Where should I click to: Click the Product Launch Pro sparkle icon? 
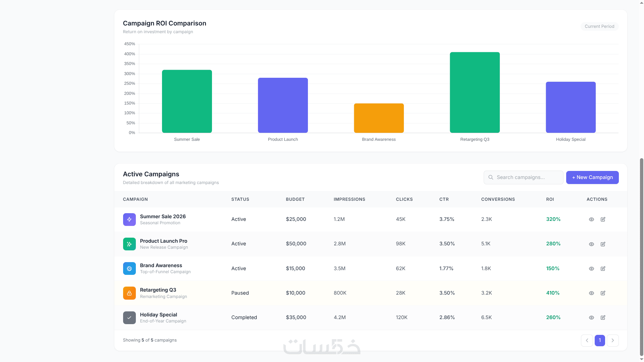[129, 244]
